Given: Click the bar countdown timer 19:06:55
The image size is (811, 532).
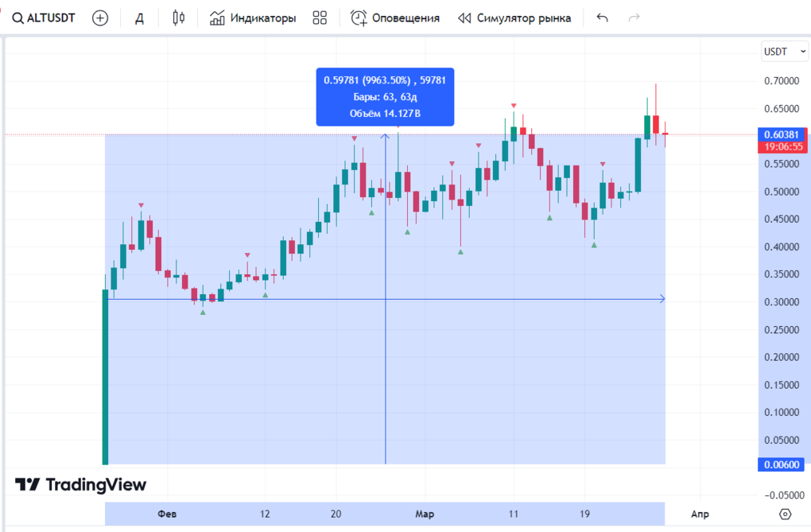Looking at the screenshot, I should pyautogui.click(x=785, y=146).
